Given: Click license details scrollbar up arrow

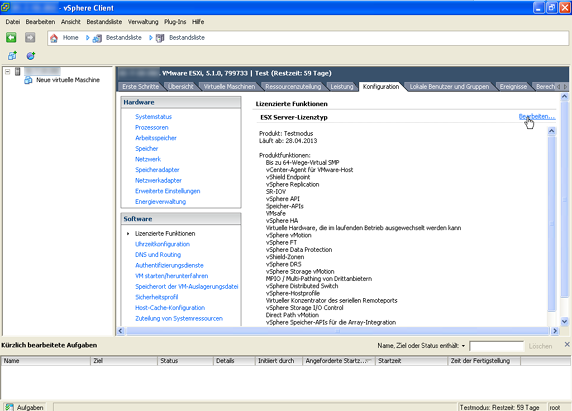Looking at the screenshot, I should pos(552,131).
